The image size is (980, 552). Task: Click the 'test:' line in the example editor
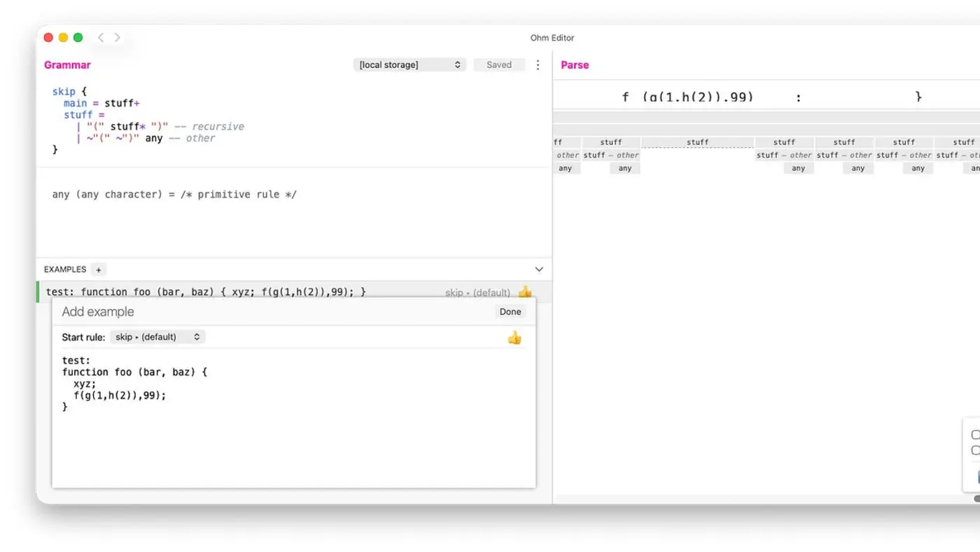coord(76,361)
